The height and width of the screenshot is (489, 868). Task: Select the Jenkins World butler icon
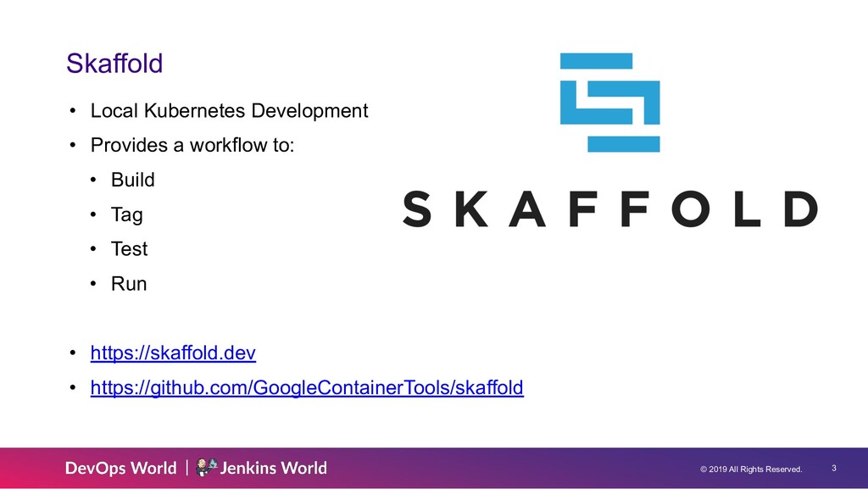[x=205, y=468]
